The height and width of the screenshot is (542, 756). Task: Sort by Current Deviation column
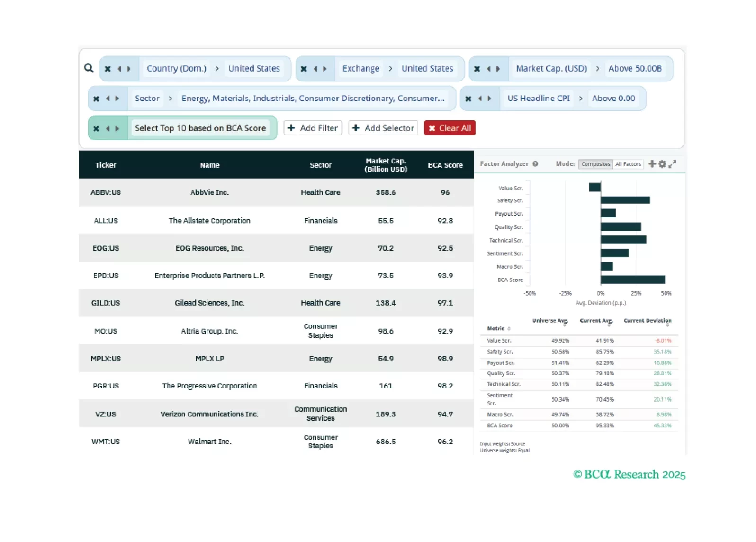click(x=647, y=321)
